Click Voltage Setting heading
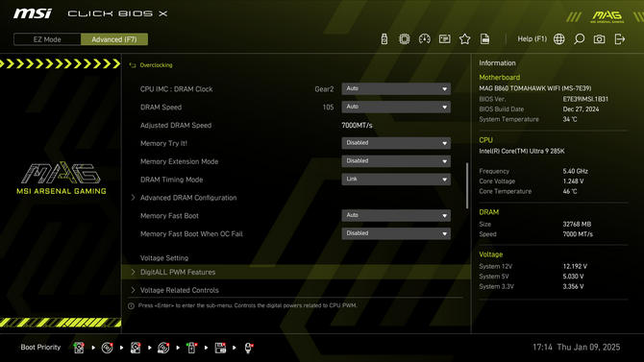The width and height of the screenshot is (644, 362). [163, 257]
